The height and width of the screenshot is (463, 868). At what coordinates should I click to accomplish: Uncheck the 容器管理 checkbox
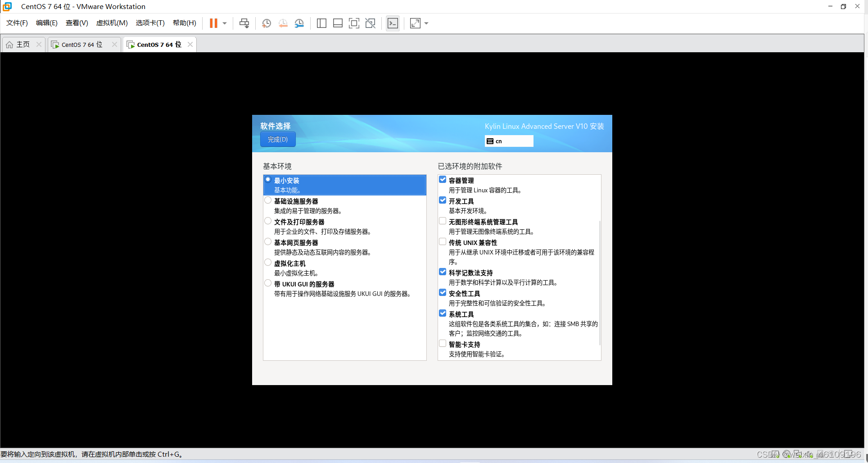[x=443, y=180]
